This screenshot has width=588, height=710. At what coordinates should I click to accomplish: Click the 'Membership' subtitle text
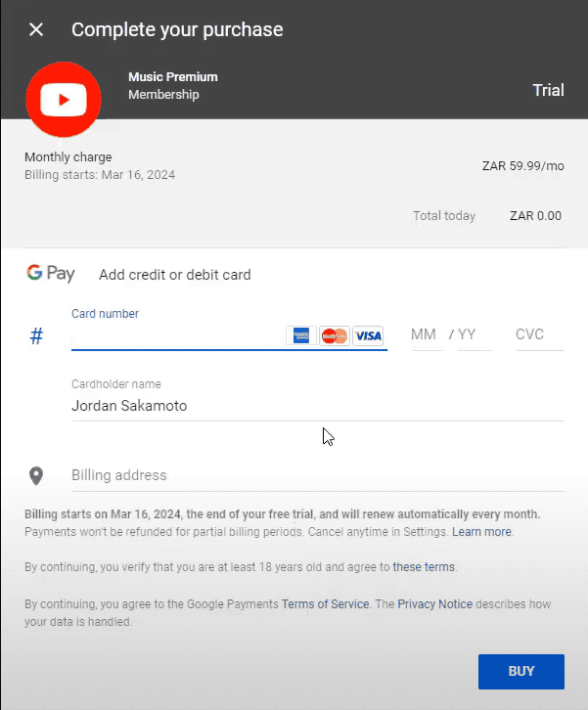click(x=163, y=95)
